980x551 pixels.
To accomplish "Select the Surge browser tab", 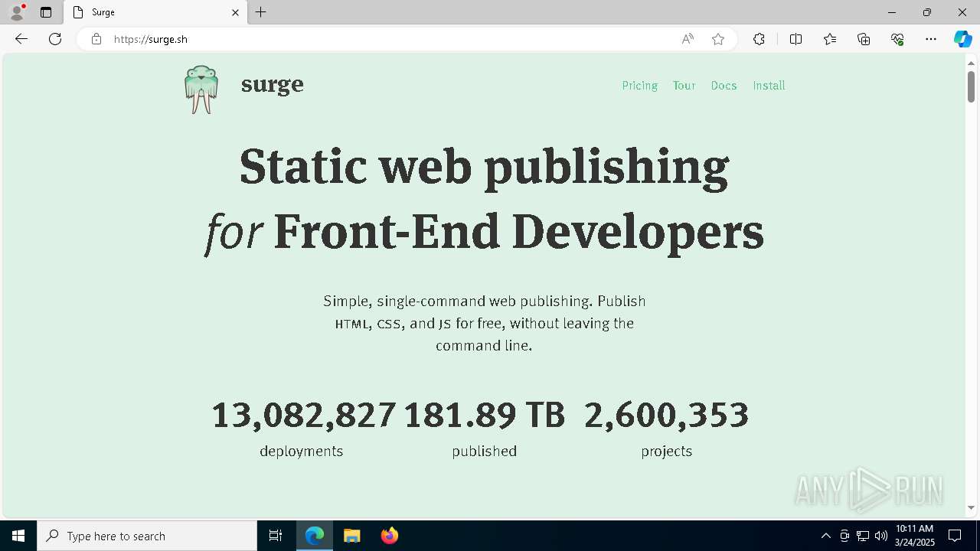I will [155, 12].
